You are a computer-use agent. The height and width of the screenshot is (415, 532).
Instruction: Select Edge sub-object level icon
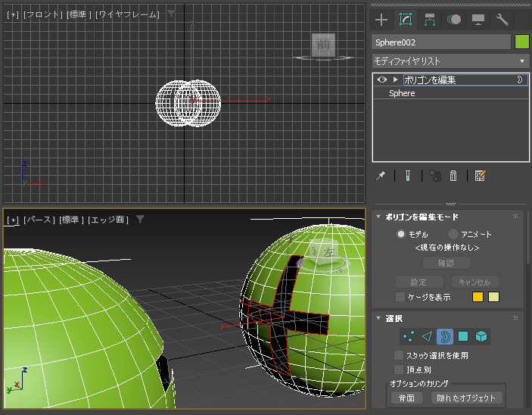coord(427,336)
